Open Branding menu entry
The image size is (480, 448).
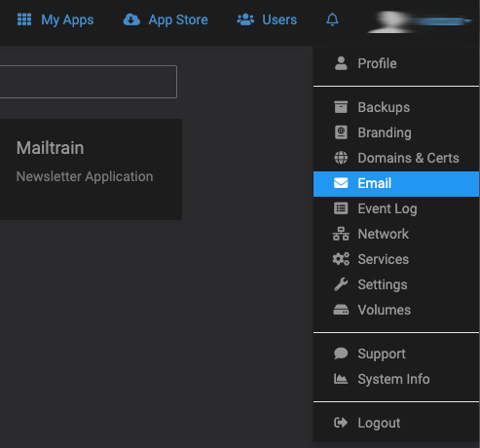click(396, 132)
